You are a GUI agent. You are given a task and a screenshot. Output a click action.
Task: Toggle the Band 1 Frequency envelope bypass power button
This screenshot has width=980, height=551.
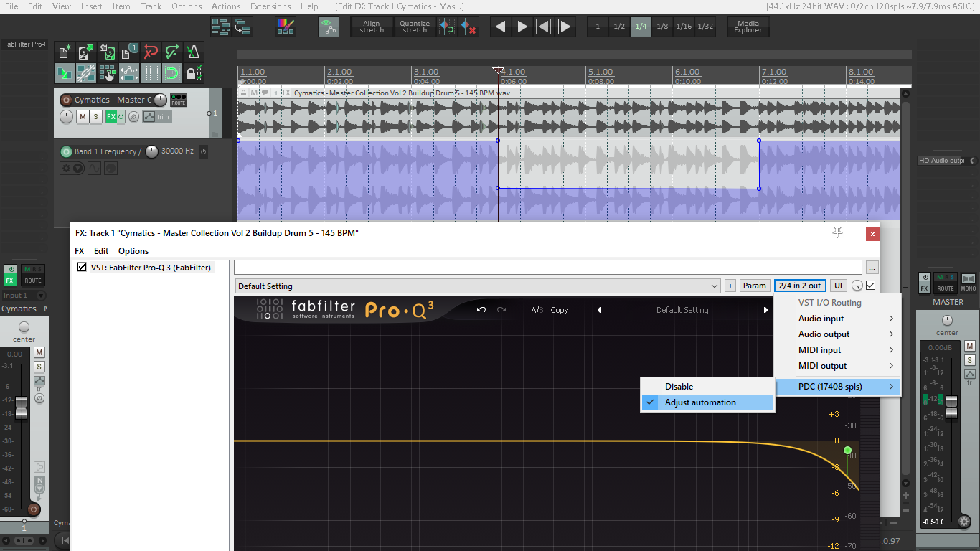(203, 151)
